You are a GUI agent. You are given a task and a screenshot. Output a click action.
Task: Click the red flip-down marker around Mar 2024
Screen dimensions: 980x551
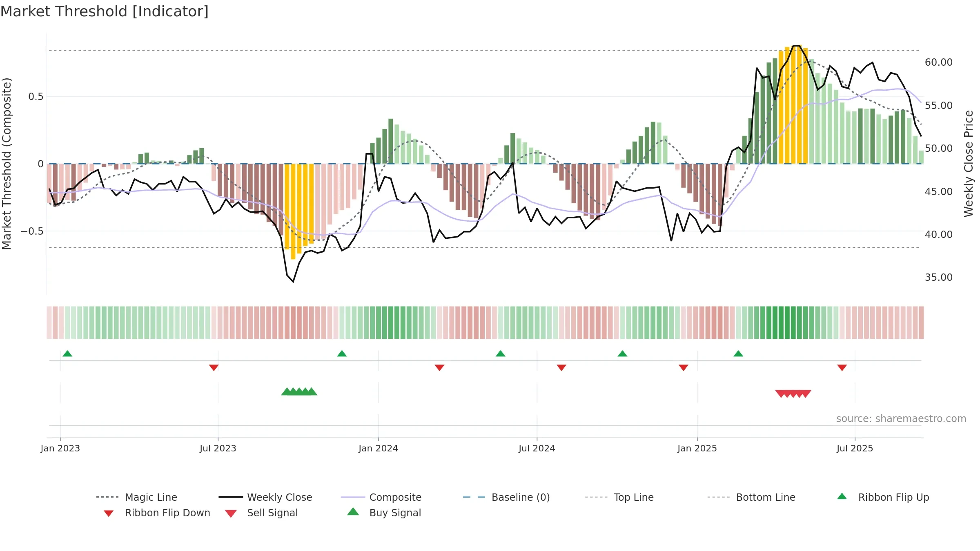pyautogui.click(x=439, y=368)
